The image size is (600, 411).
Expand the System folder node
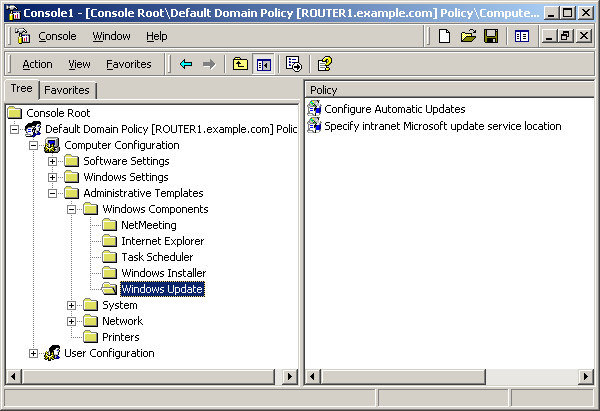[72, 305]
